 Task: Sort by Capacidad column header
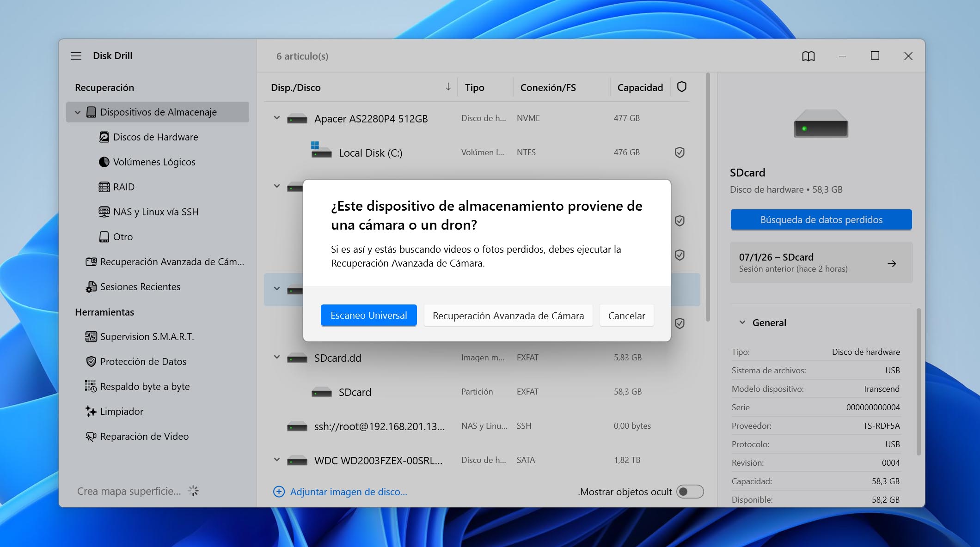640,87
